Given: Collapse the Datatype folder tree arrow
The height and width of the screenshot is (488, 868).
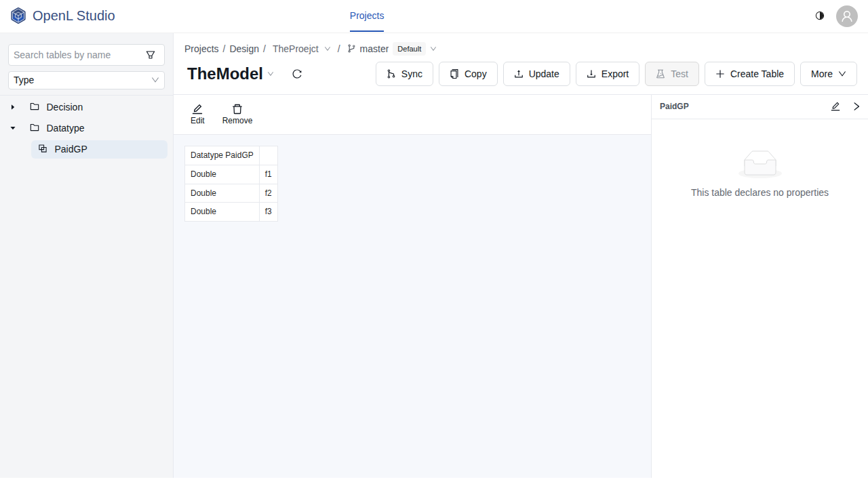Looking at the screenshot, I should [13, 128].
